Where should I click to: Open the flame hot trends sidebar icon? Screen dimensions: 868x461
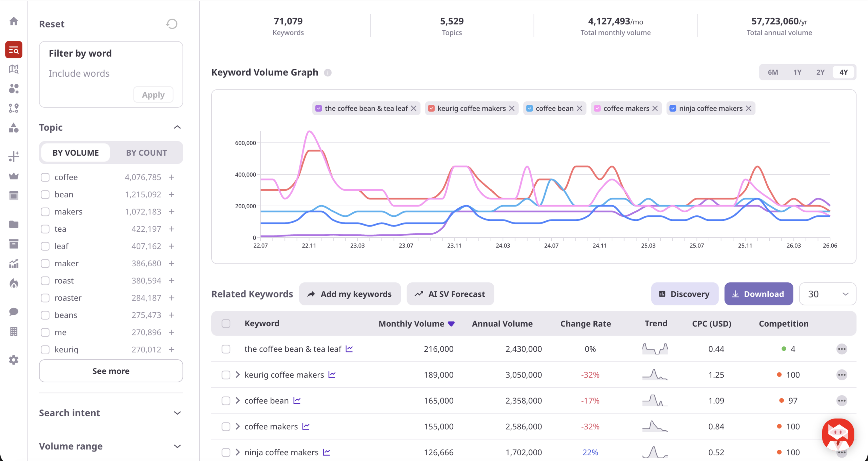click(x=14, y=283)
